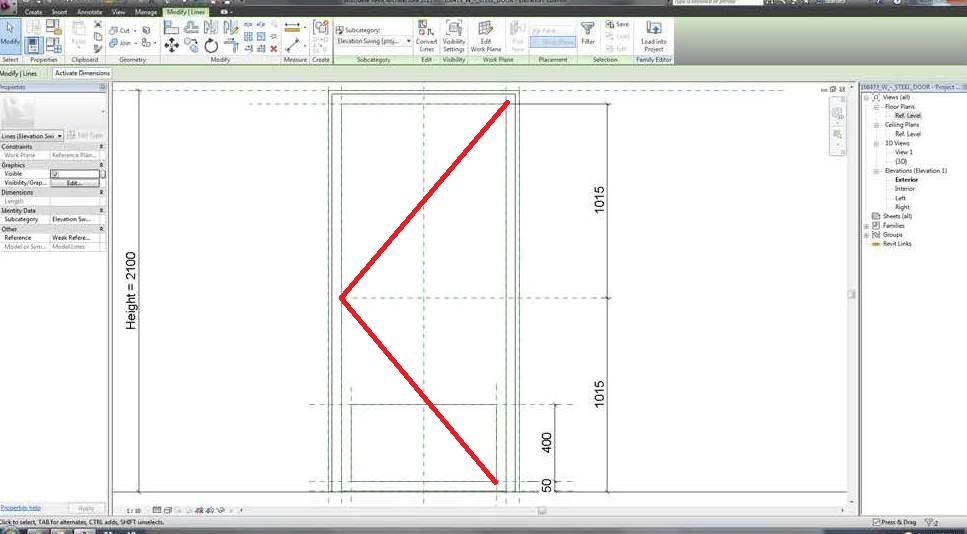Click the Aligned Dimension measure icon

292,28
